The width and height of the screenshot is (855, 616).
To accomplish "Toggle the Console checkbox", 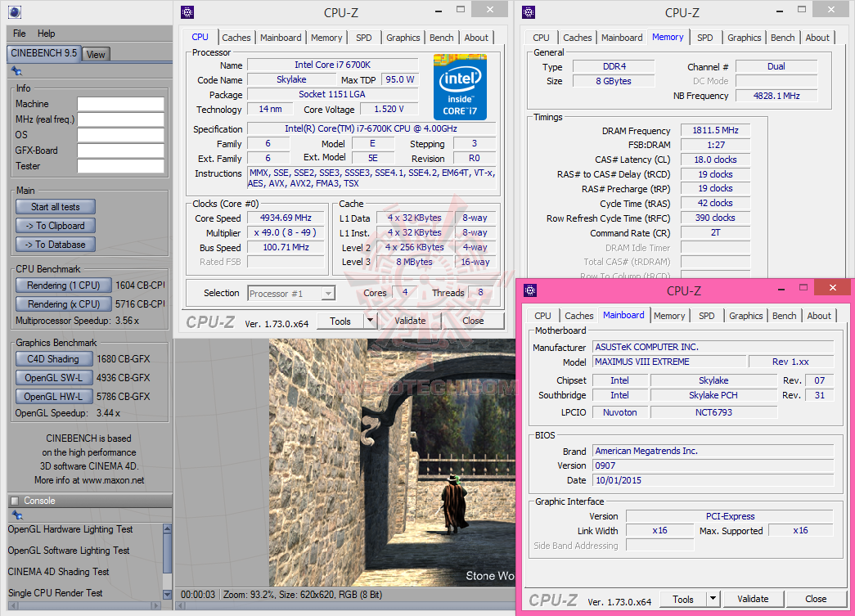I will pyautogui.click(x=14, y=501).
